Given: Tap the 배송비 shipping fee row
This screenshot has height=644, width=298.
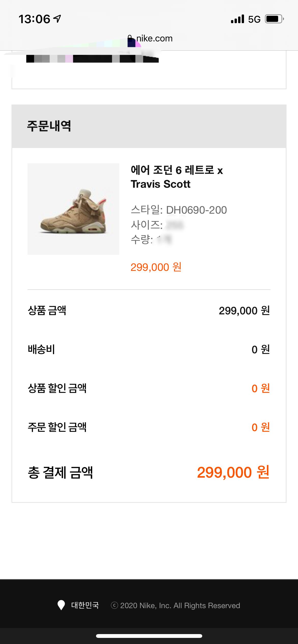Looking at the screenshot, I should pyautogui.click(x=41, y=349).
